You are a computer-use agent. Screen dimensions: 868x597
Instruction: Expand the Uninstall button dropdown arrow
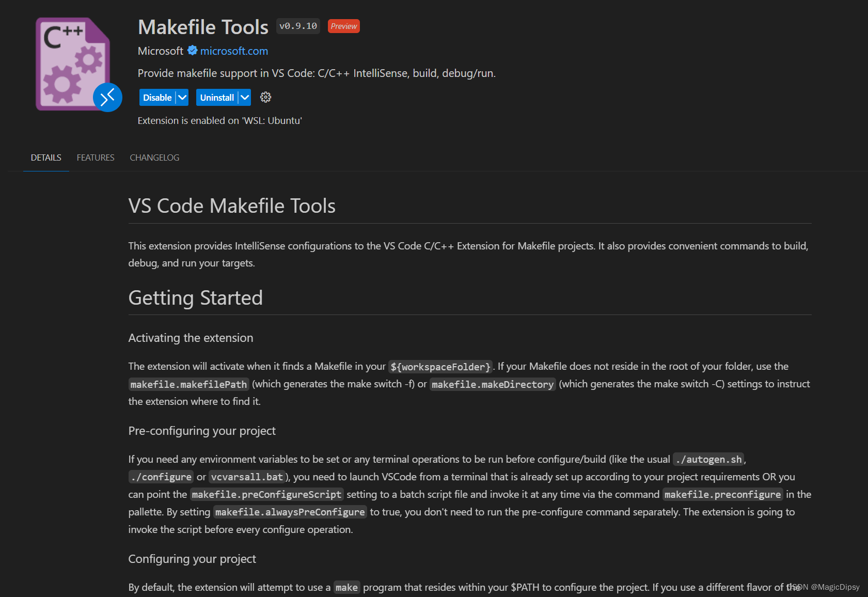tap(245, 98)
